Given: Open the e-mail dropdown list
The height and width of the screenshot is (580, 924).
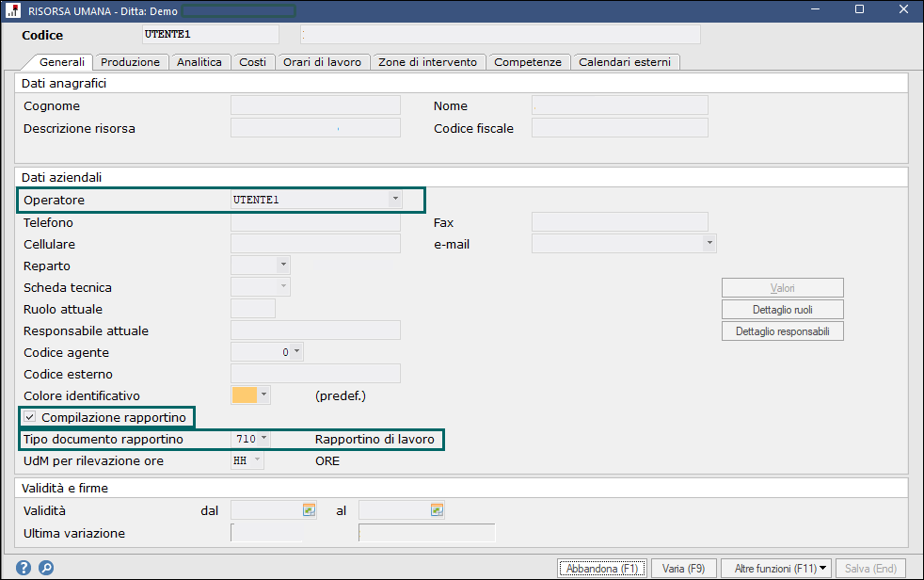Looking at the screenshot, I should [709, 244].
